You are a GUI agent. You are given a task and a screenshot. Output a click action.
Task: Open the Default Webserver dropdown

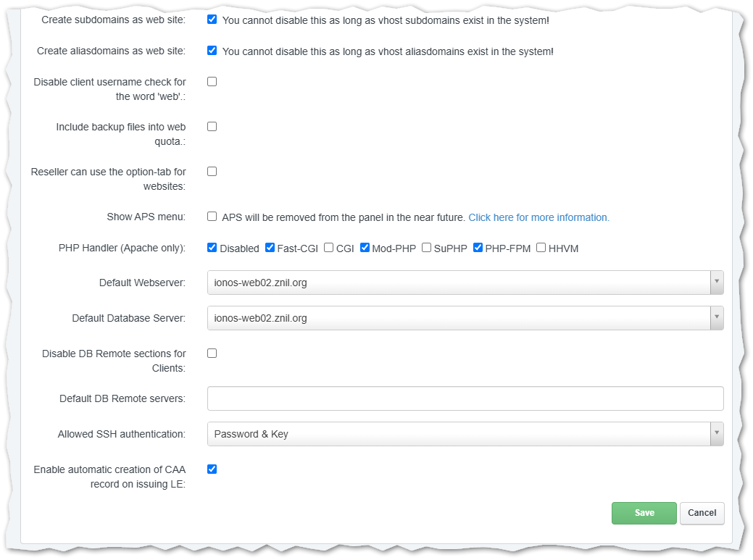pos(465,283)
